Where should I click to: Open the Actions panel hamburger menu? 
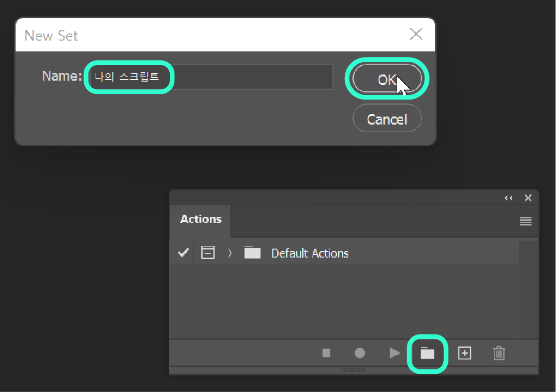coord(525,221)
